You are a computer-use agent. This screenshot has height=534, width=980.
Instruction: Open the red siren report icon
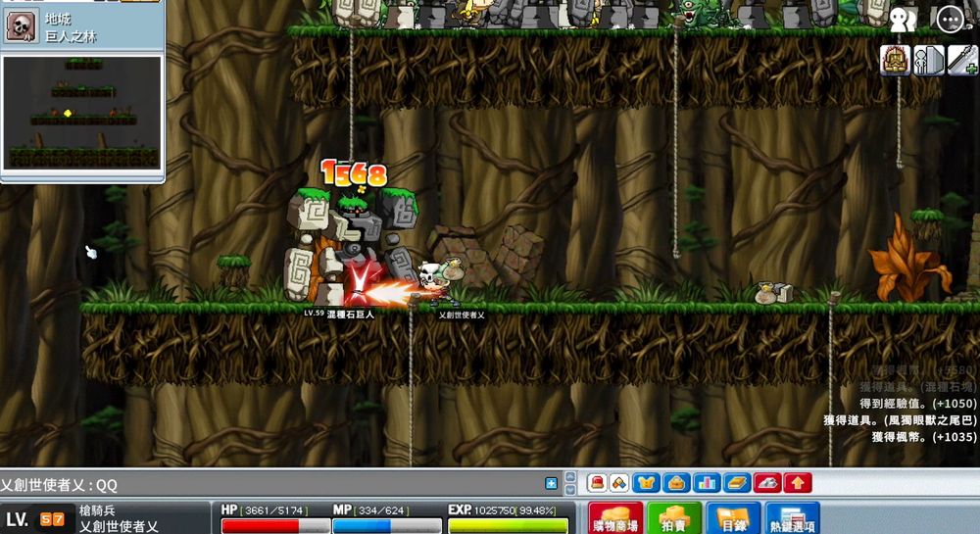(597, 483)
